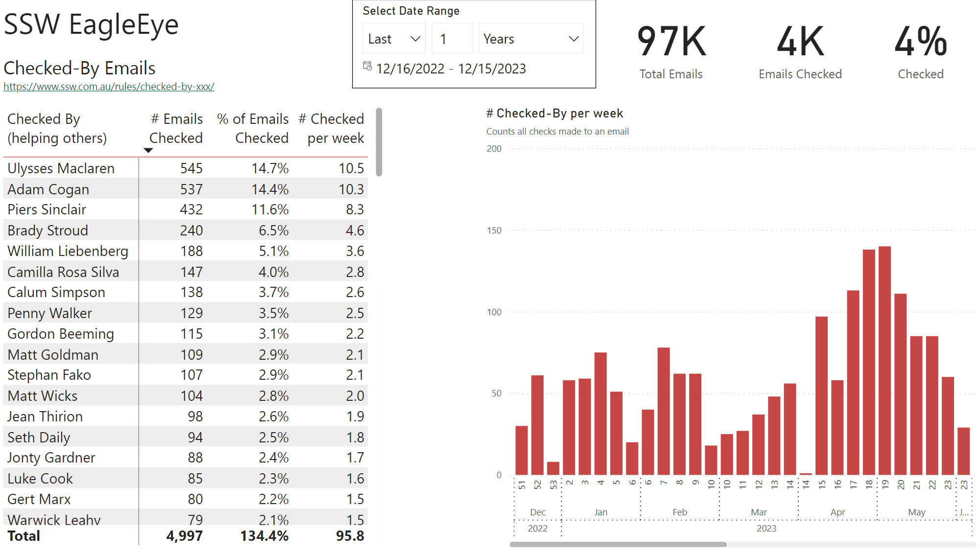
Task: Sort by % of Emails Checked column
Action: [x=253, y=128]
